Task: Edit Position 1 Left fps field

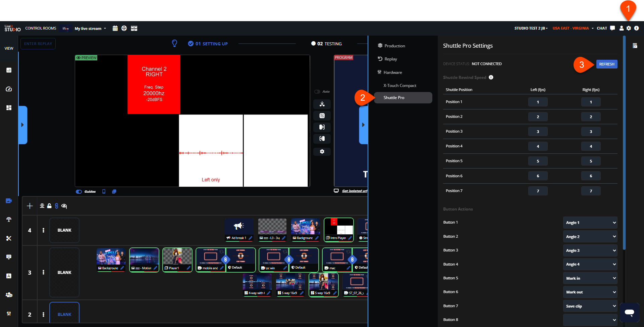Action: pos(538,102)
